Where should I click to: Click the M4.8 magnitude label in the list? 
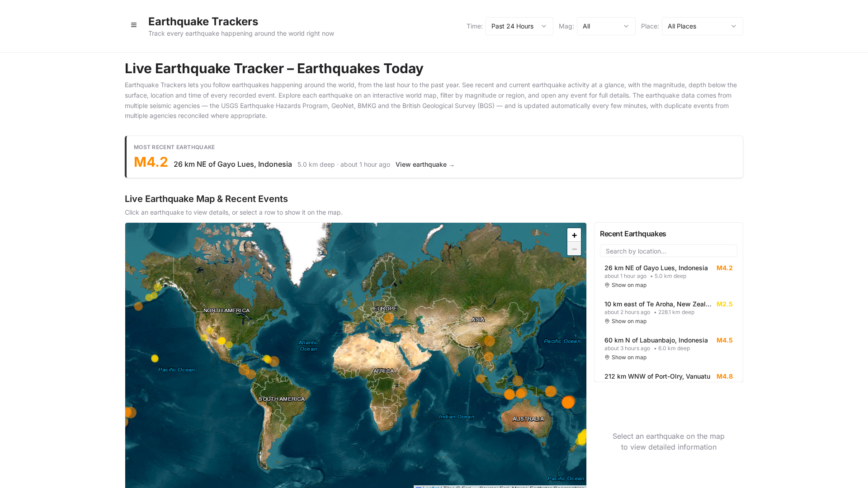coord(724,376)
